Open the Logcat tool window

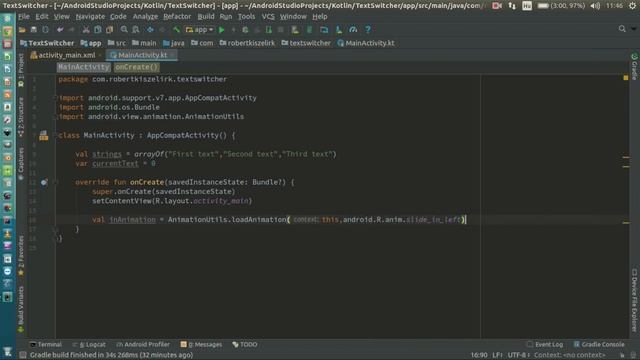[89, 344]
